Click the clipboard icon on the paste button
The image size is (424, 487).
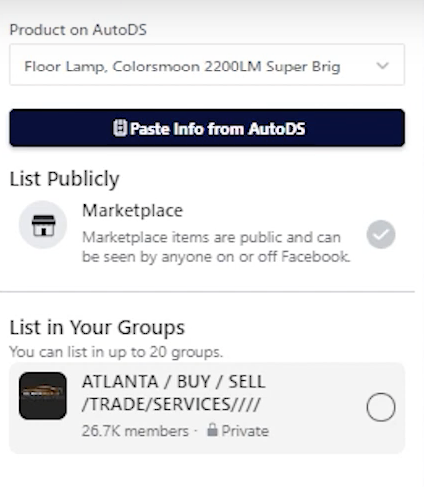[120, 128]
